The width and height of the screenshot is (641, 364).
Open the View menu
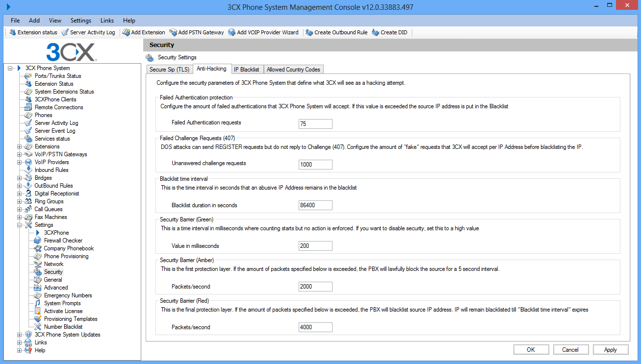pos(55,21)
